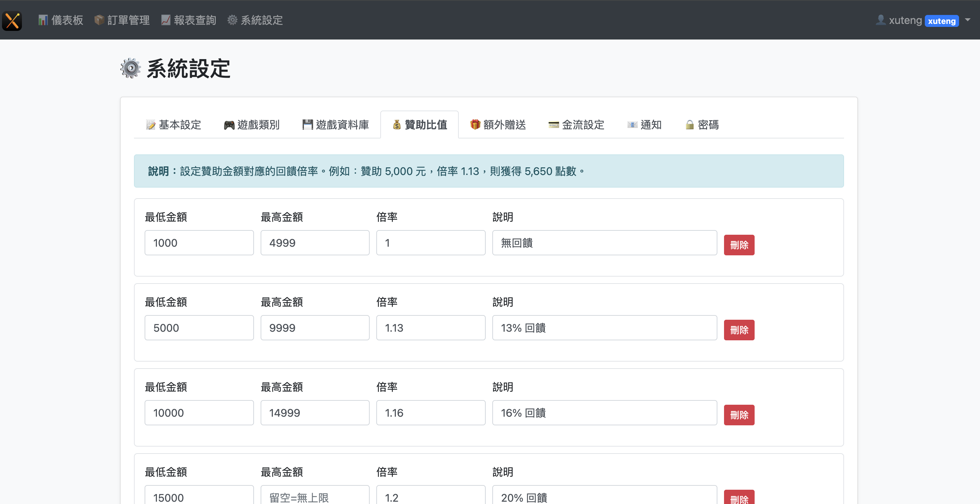980x504 pixels.
Task: Click the 系統設定 gear icon in navbar
Action: (x=232, y=20)
